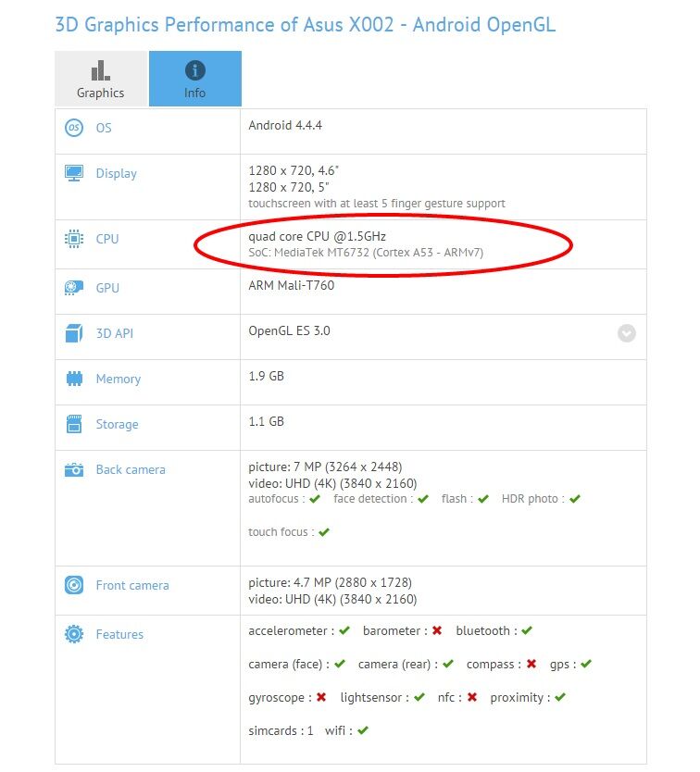
Task: Click the Back camera icon
Action: [74, 469]
